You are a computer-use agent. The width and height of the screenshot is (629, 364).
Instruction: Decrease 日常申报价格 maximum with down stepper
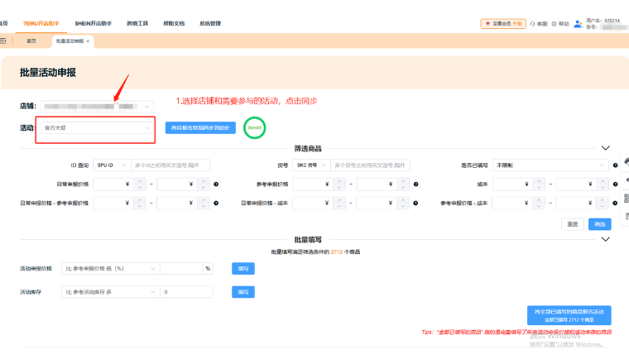point(204,188)
